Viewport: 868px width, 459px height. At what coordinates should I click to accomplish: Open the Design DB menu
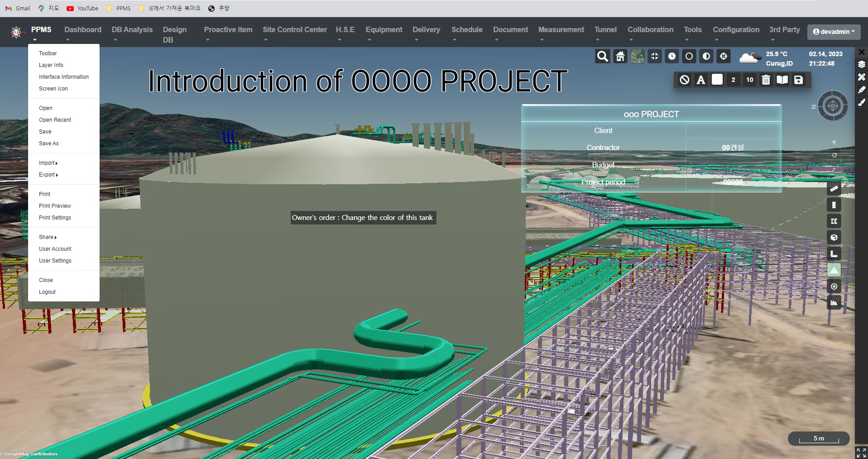pos(175,34)
